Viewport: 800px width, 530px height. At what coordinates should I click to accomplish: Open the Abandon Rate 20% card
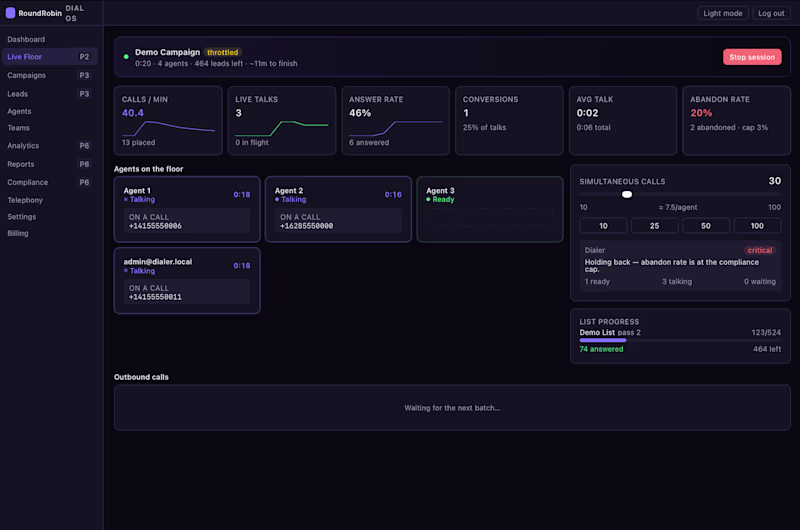point(736,120)
